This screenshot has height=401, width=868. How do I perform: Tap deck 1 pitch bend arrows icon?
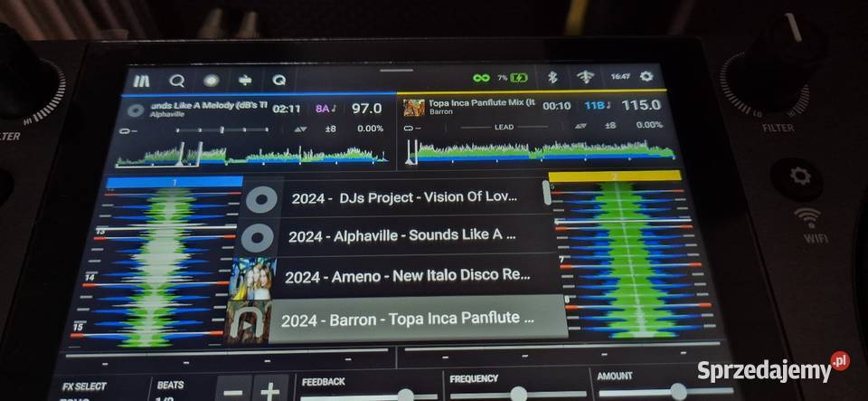click(300, 129)
